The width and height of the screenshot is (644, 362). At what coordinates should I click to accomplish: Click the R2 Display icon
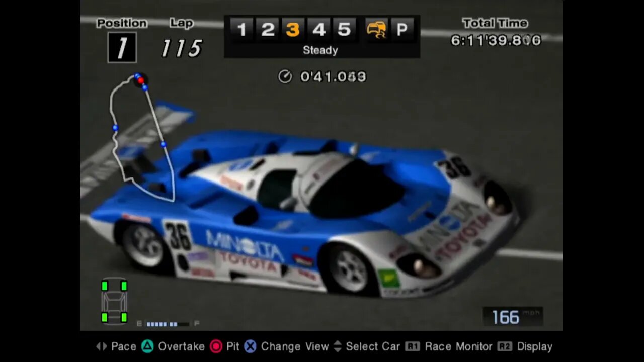pyautogui.click(x=505, y=346)
